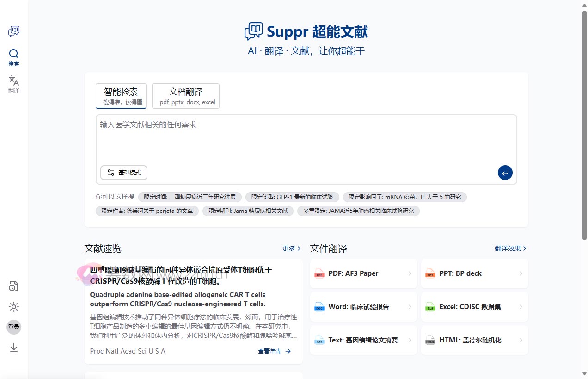Click the Excel icon on CDISC 数据集 card
588x379 pixels.
click(430, 306)
